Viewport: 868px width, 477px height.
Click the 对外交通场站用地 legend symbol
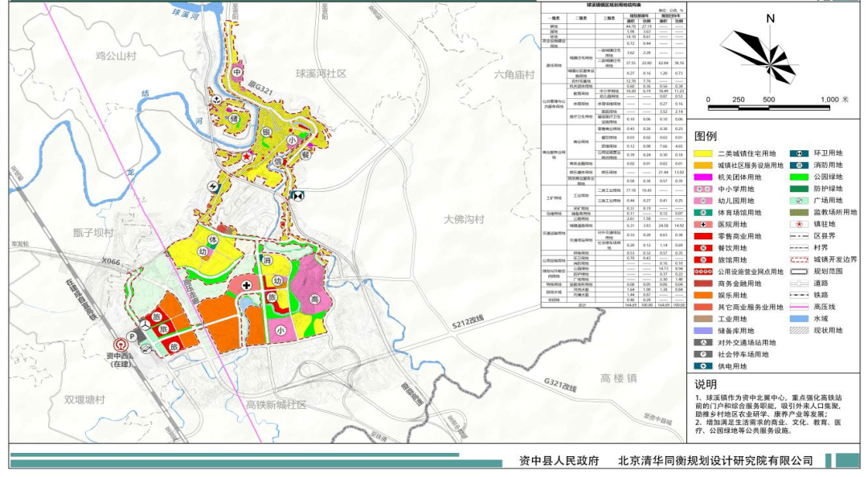703,343
